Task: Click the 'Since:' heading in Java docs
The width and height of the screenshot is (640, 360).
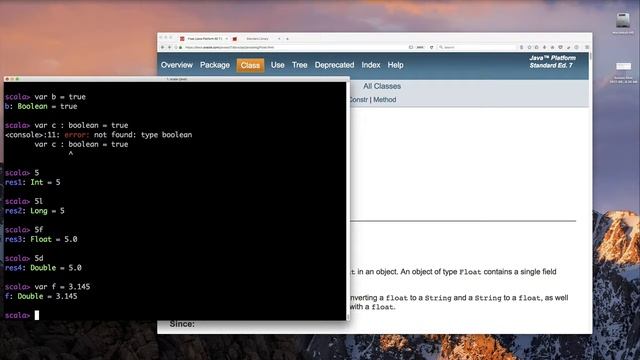Action: click(182, 324)
